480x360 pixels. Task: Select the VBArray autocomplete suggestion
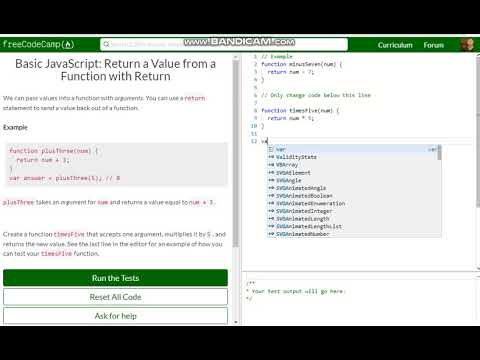353,165
